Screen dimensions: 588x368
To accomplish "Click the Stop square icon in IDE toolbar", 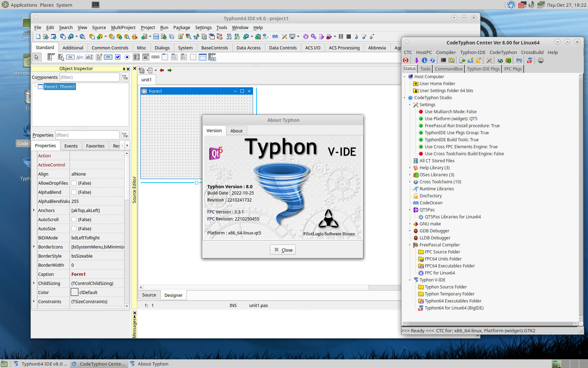I will pyautogui.click(x=349, y=36).
